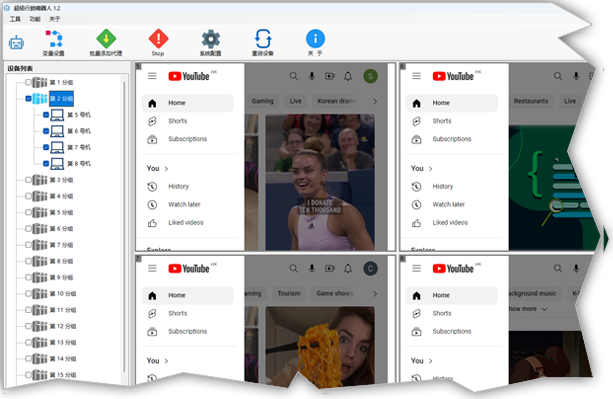The width and height of the screenshot is (613, 399).
Task: Open Liked videos in device 6 sidebar
Action: pyautogui.click(x=452, y=223)
